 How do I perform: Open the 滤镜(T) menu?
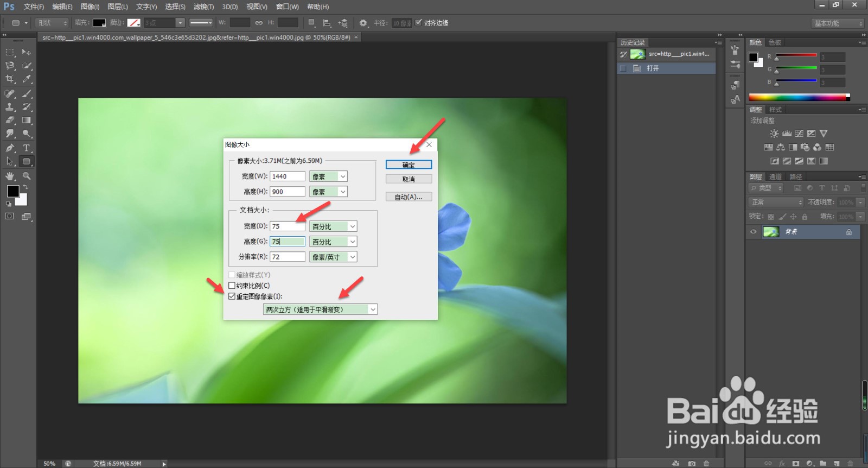[x=203, y=7]
